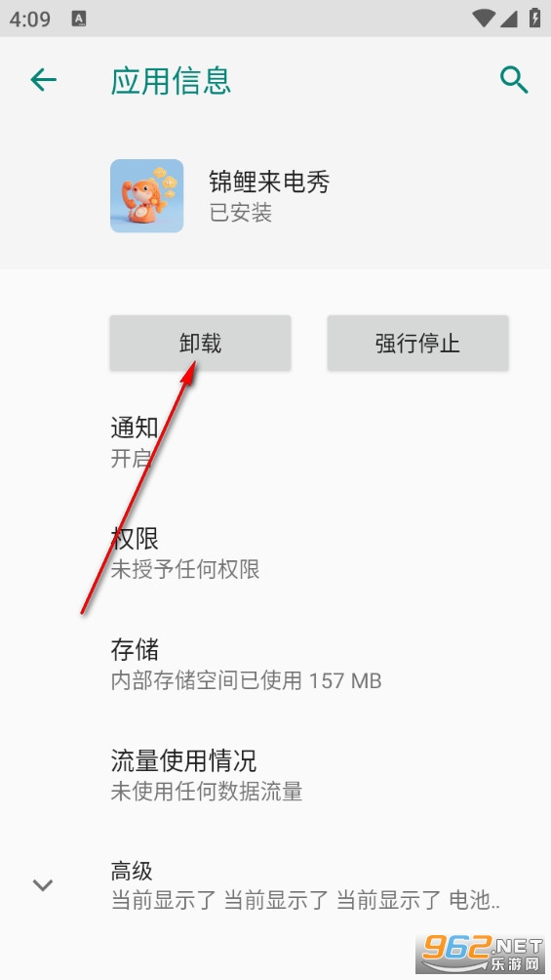Click the 962.NET watermark logo
Screen dimensions: 551x980
pos(481,954)
